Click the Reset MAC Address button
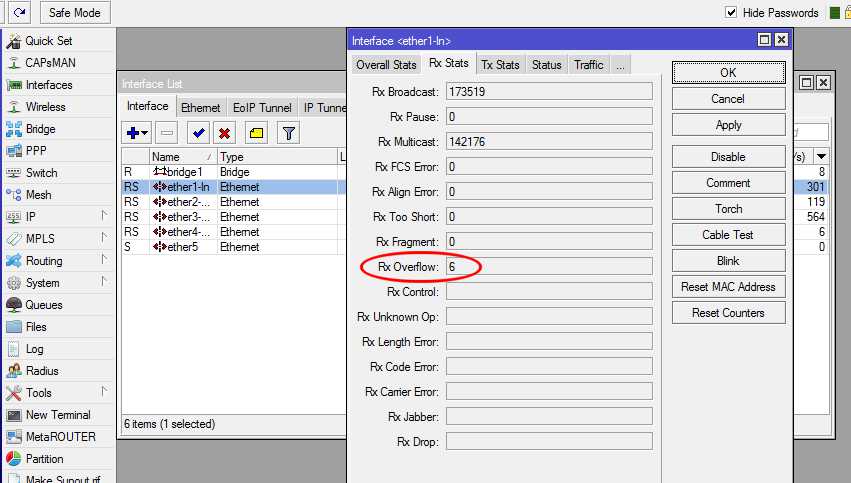Viewport: 851px width, 483px height. coord(728,287)
